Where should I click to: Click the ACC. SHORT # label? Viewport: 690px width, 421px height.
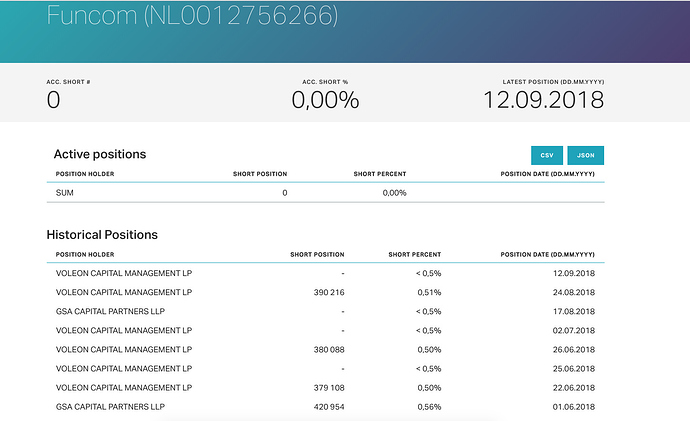[68, 82]
